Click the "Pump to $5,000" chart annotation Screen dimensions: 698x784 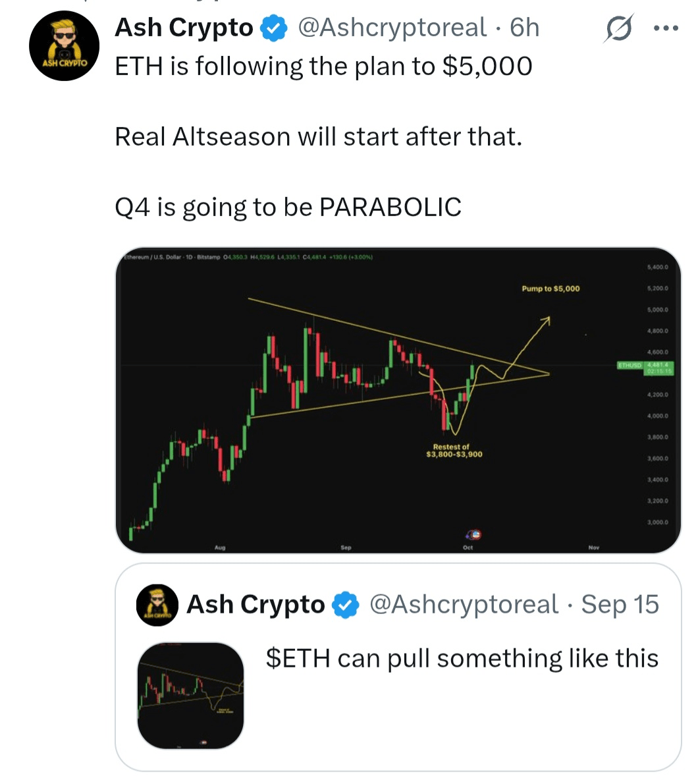[x=550, y=289]
